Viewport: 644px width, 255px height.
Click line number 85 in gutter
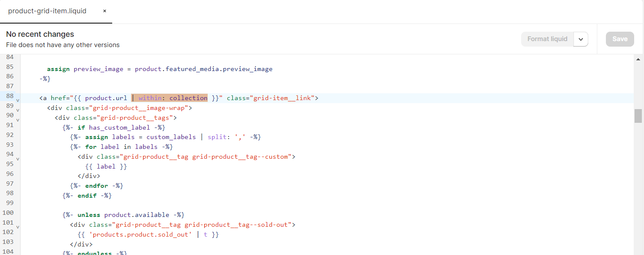pyautogui.click(x=10, y=67)
